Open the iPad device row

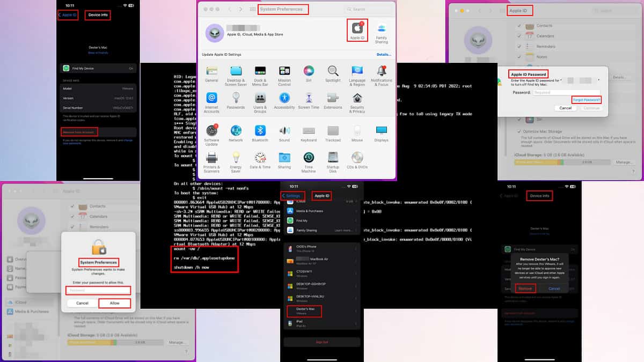[321, 322]
